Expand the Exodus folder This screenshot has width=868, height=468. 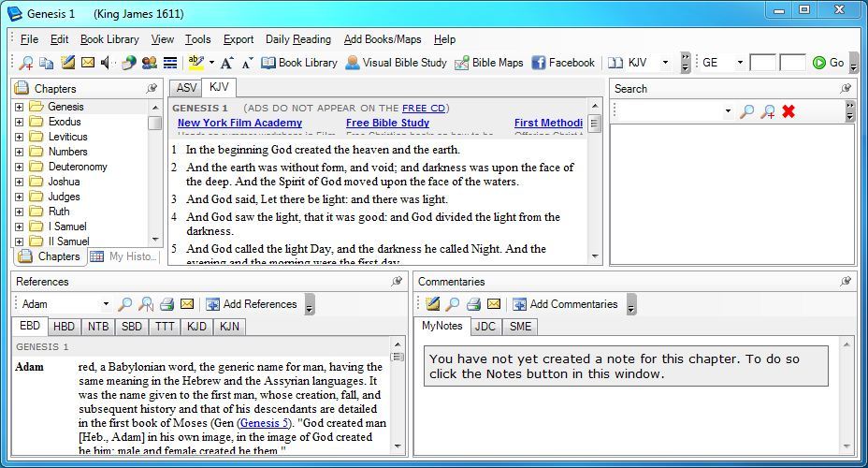click(x=19, y=122)
